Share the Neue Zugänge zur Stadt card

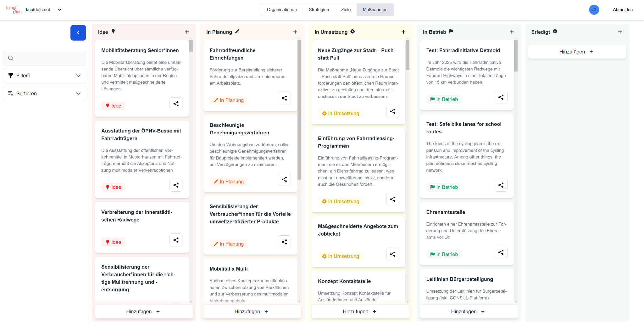click(392, 111)
